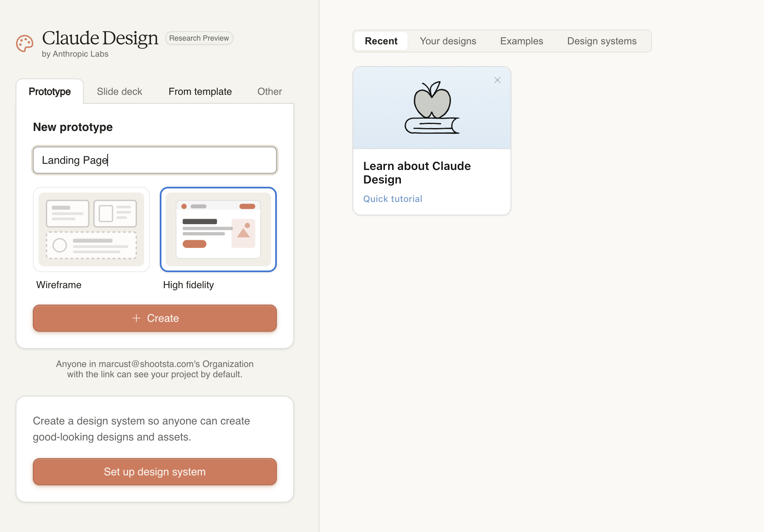View the Design systems tab

click(x=601, y=41)
